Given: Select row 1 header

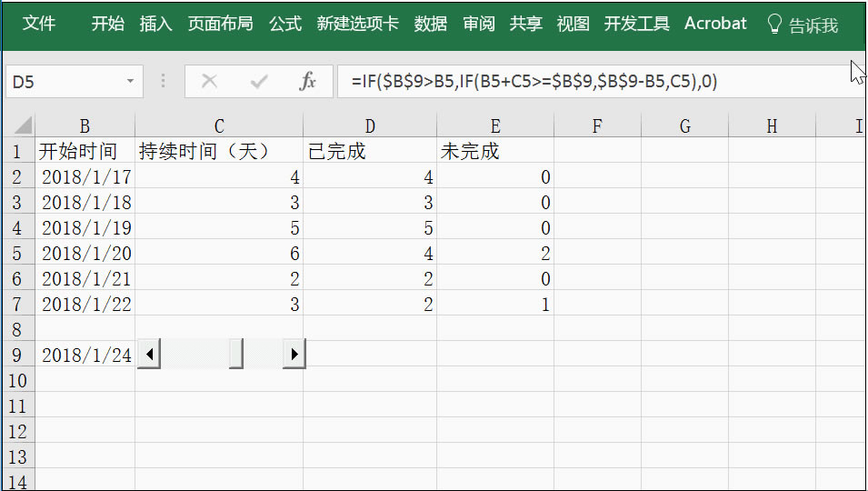Looking at the screenshot, I should pos(17,151).
